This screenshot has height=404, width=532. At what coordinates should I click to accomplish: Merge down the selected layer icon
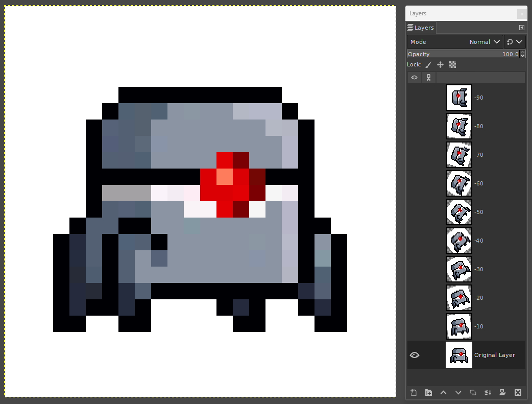coord(488,392)
